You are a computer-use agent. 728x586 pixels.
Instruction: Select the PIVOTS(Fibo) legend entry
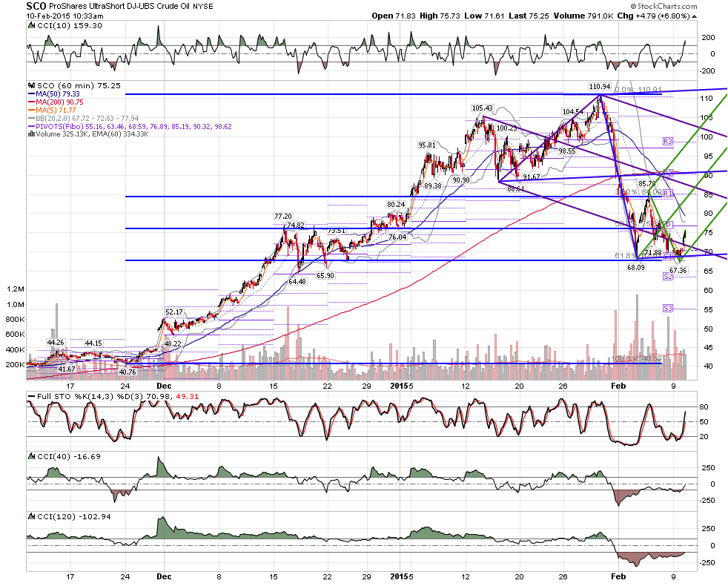(130, 126)
